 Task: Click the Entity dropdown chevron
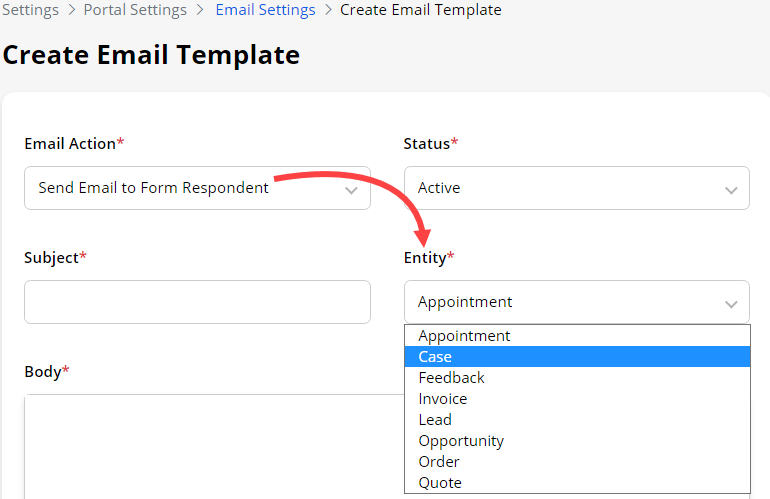[731, 303]
